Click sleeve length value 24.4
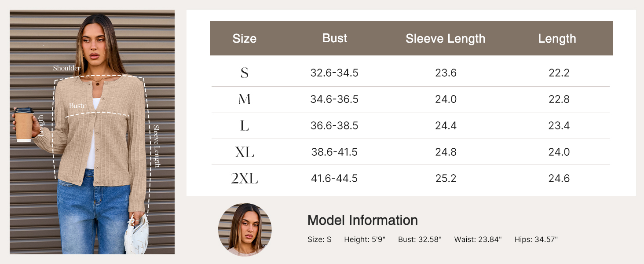This screenshot has width=644, height=264. pyautogui.click(x=446, y=126)
